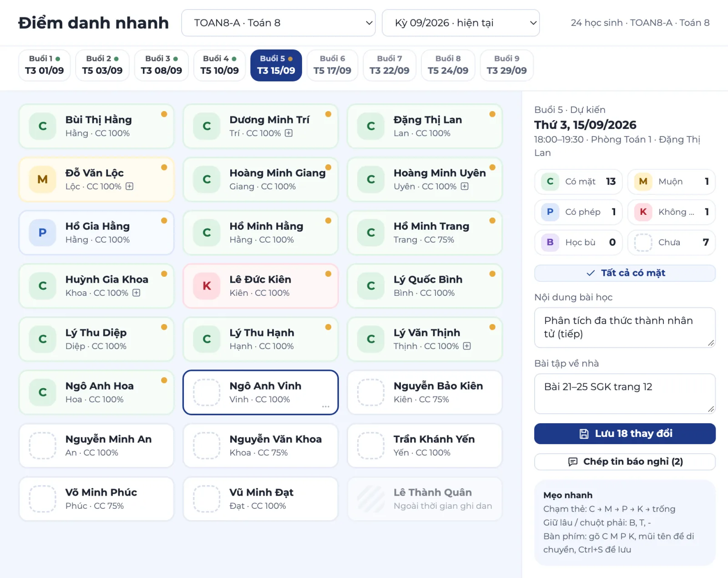Click Lưu 18 thay đổi button
This screenshot has height=578, width=728.
(x=625, y=434)
